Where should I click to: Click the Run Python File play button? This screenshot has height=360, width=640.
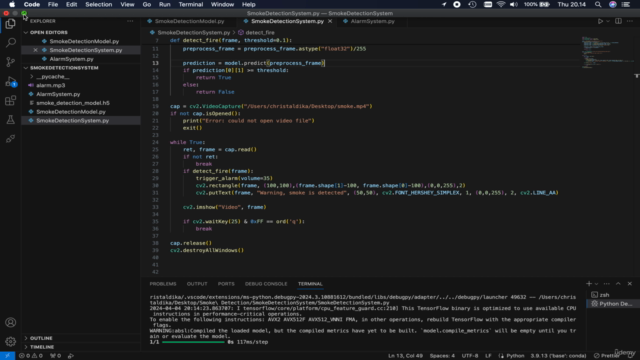pos(600,21)
